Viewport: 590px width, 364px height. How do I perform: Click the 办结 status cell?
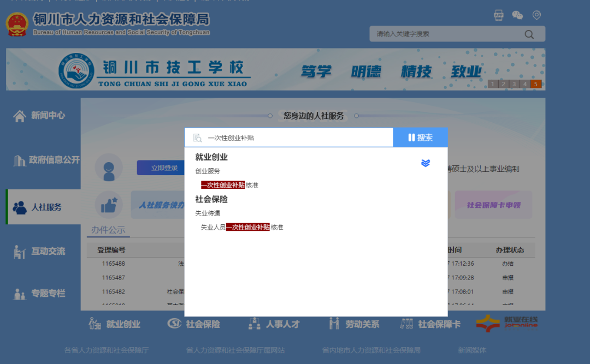[x=508, y=264]
